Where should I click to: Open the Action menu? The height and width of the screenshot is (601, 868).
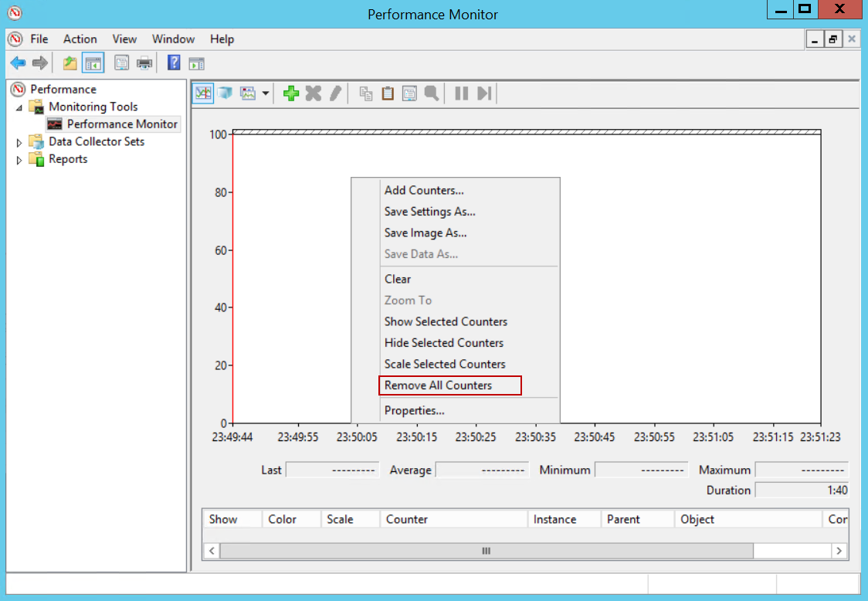80,39
